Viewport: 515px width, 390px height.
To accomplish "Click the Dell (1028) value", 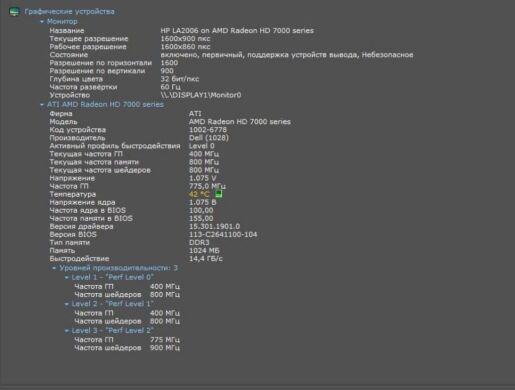I will click(209, 138).
